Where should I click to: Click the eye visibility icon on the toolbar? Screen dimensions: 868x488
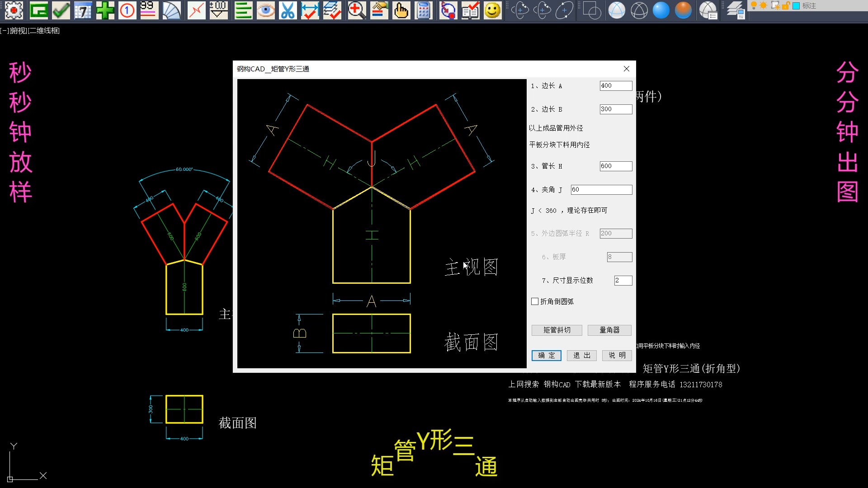[266, 10]
